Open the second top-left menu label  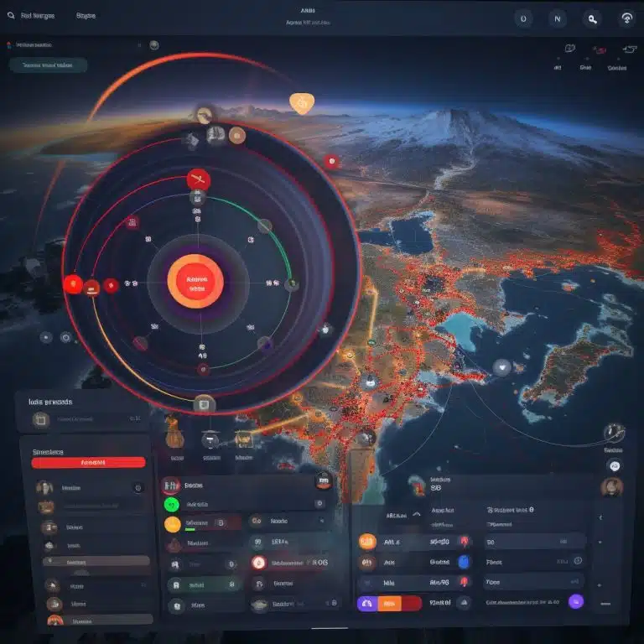(86, 16)
